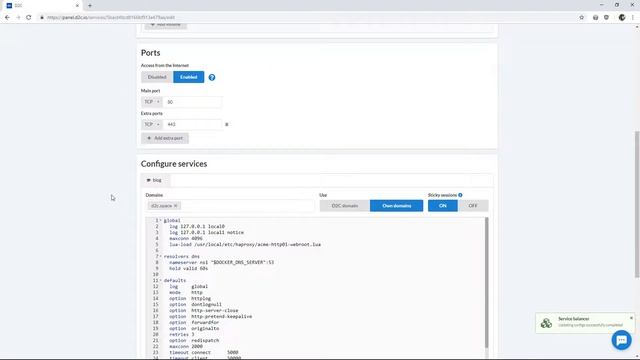Dismiss the Service balancer notification
The image size is (640, 360).
point(631,318)
